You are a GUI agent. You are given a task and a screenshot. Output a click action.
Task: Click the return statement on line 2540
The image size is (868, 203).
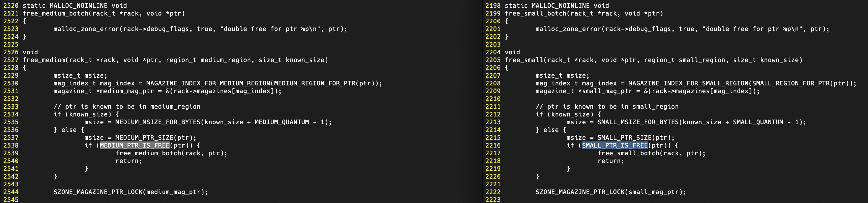coord(129,161)
